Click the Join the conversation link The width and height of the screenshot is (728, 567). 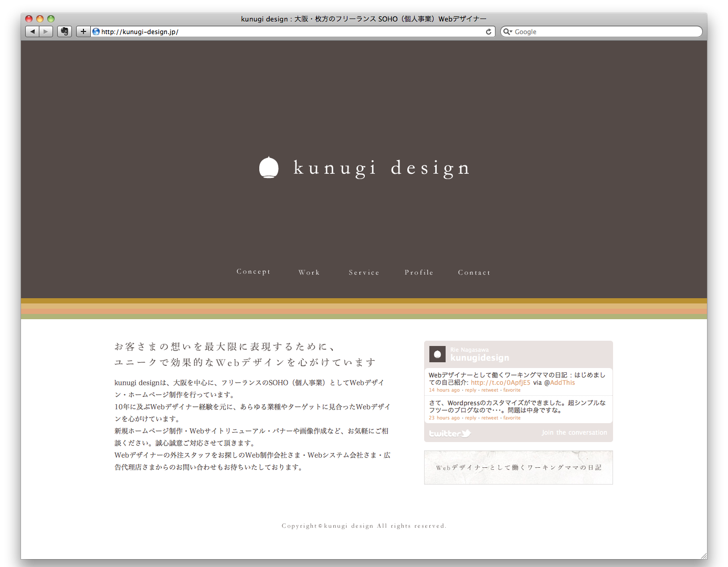574,433
